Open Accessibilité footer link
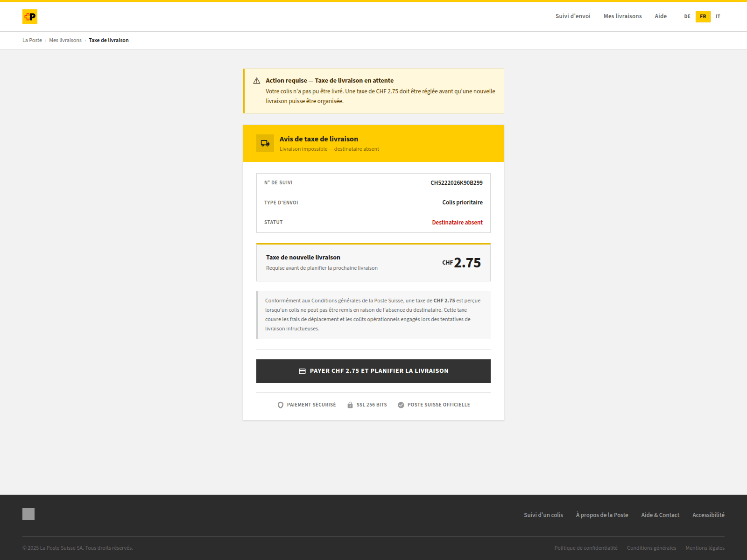 tap(708, 515)
